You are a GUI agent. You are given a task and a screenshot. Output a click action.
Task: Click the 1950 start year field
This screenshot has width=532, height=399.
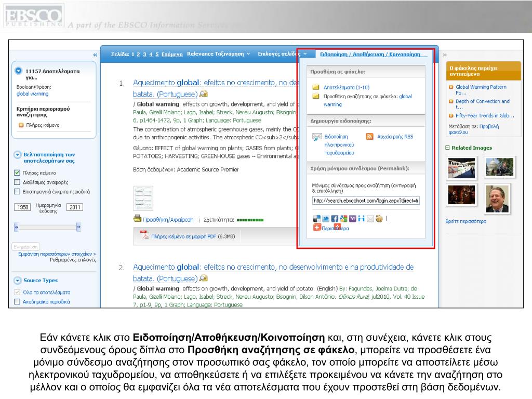click(x=22, y=207)
